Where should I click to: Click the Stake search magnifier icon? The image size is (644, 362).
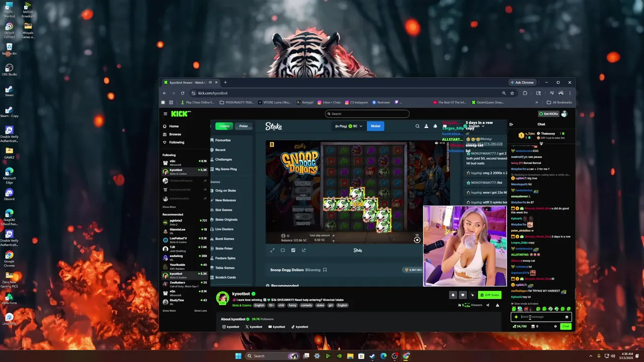click(417, 126)
